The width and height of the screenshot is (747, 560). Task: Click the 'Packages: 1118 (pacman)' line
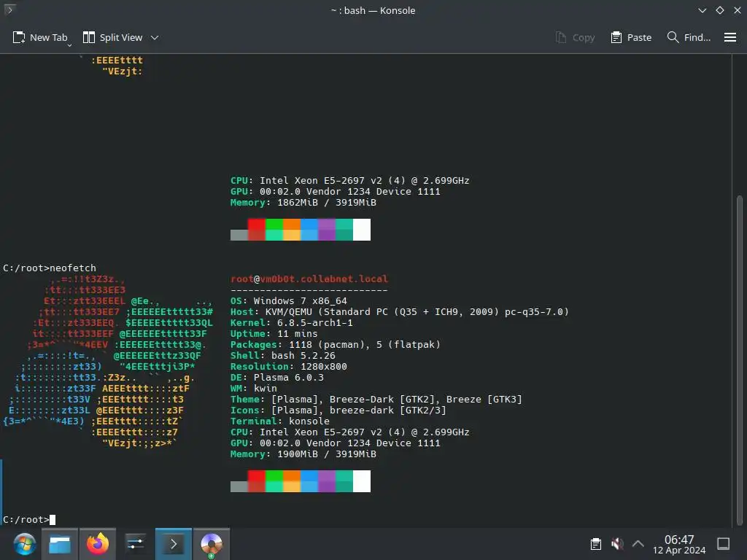(x=336, y=345)
